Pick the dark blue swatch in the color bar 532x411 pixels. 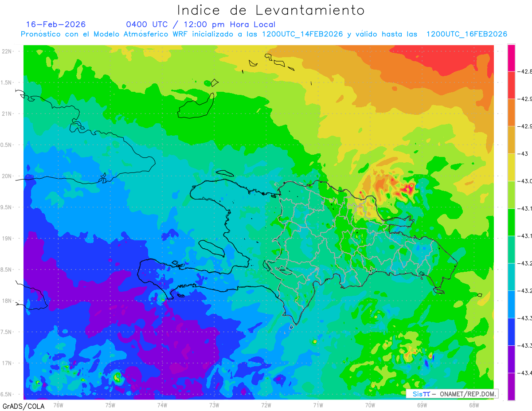pos(511,332)
